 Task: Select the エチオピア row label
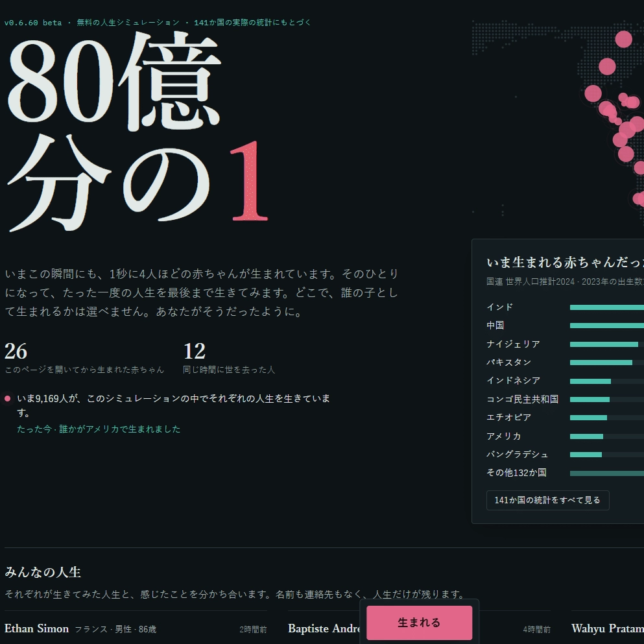508,417
